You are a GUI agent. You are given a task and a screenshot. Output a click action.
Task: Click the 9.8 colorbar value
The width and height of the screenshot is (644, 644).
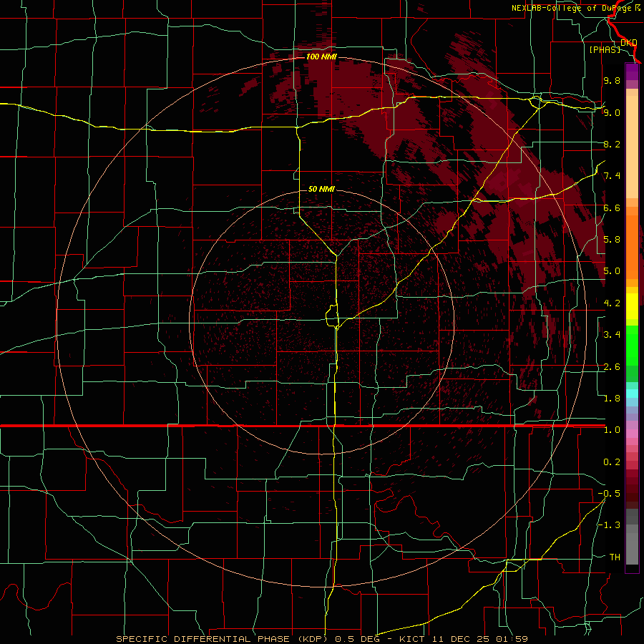tap(612, 80)
